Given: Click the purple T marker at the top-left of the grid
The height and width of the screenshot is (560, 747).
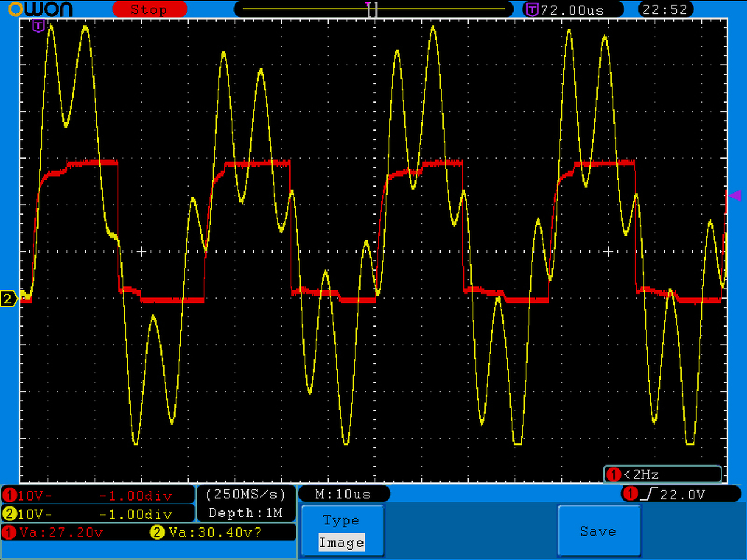Looking at the screenshot, I should pyautogui.click(x=38, y=25).
